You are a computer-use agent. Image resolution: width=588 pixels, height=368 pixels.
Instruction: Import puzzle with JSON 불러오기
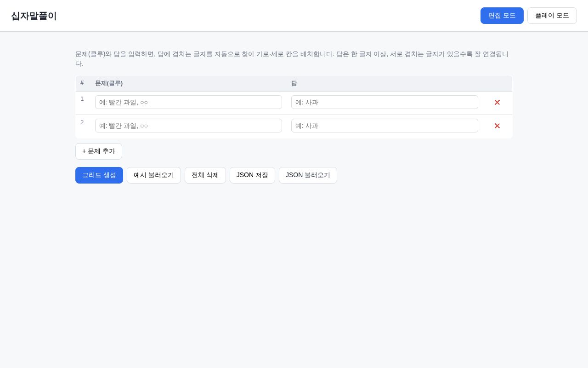[308, 175]
